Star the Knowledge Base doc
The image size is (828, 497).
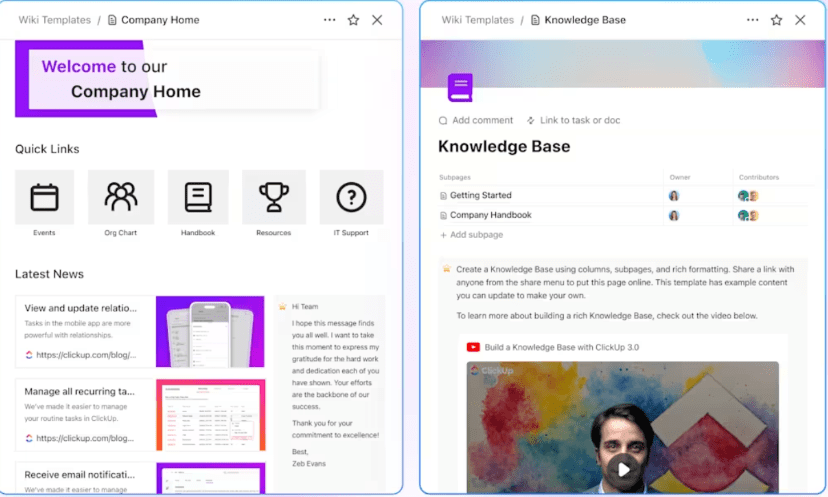click(776, 20)
